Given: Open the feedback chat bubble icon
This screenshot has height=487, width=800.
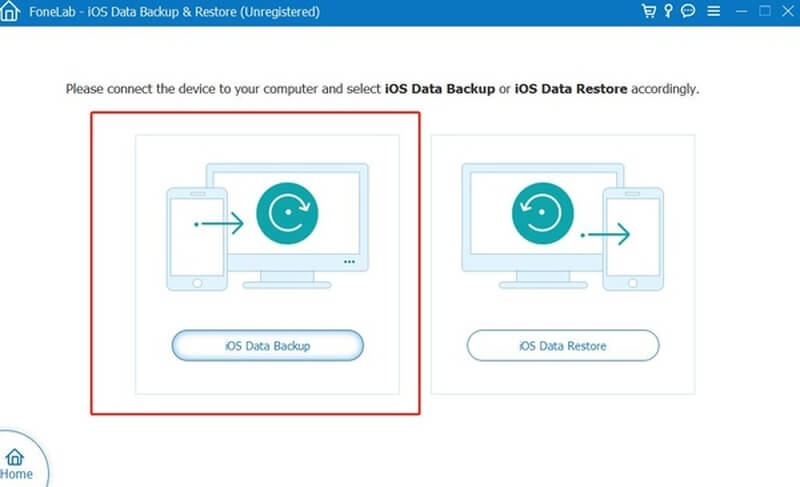Looking at the screenshot, I should [688, 11].
